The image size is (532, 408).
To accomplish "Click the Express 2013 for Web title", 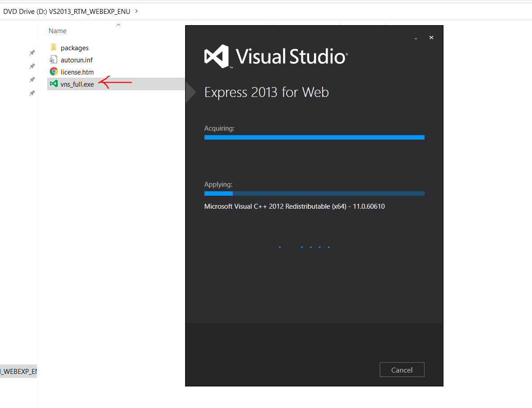I will point(266,92).
